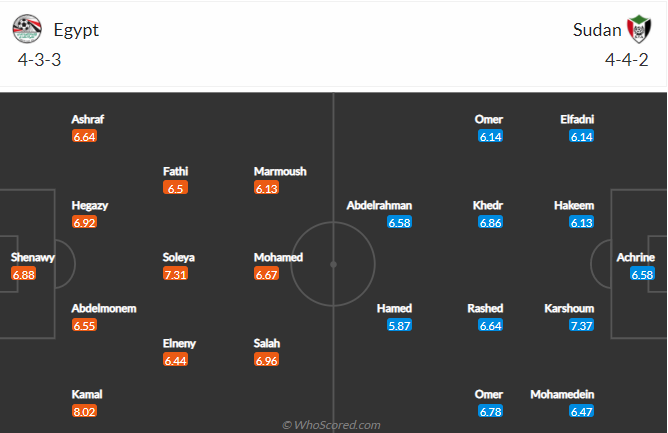Click player name Mohamedein

click(562, 394)
